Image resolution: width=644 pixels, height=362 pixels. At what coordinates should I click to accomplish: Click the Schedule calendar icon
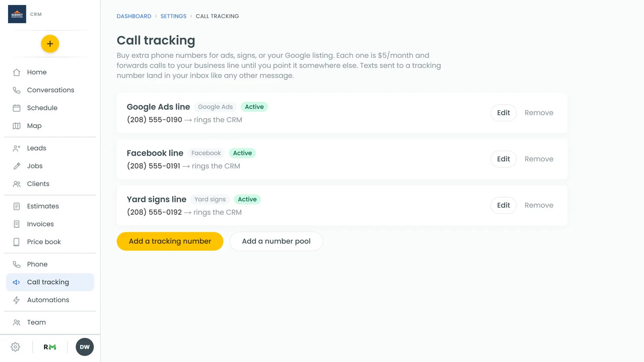pos(17,108)
